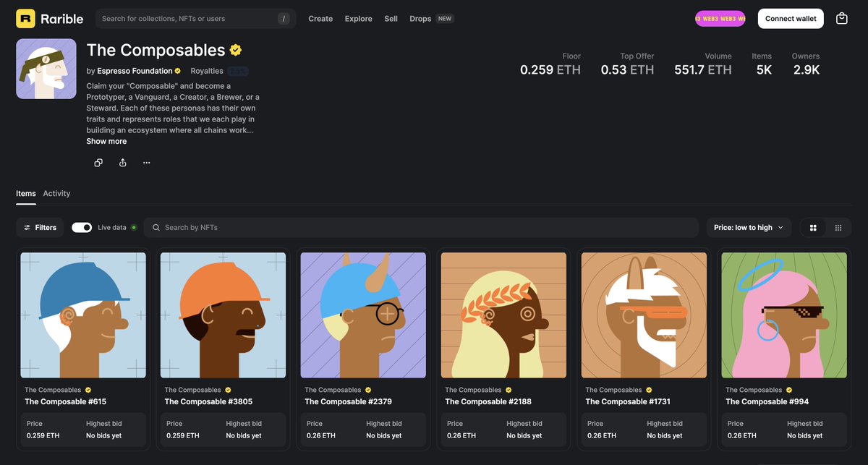
Task: Click the verified badge on the #1731 card
Action: (649, 391)
